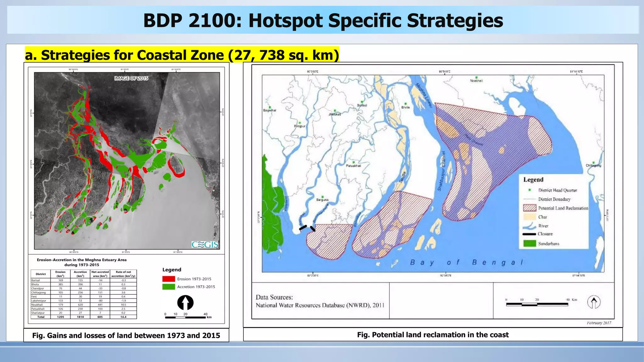This screenshot has height=362, width=644.
Task: Click the Bagerhat headquarter marker on the map
Action: [x=269, y=107]
